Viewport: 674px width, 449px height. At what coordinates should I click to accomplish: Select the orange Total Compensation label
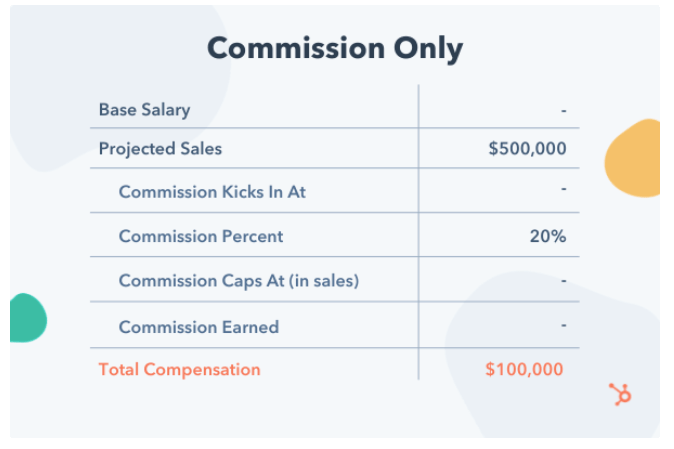tap(180, 370)
